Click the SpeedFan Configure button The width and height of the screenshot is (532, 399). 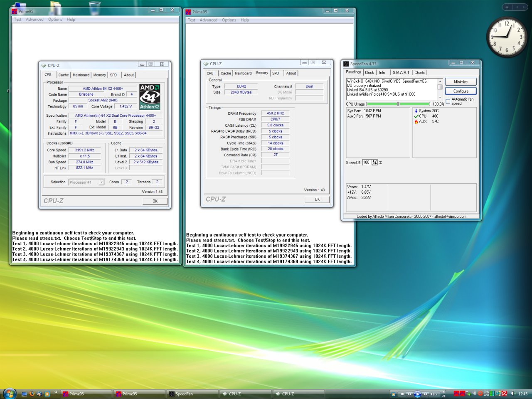[461, 91]
